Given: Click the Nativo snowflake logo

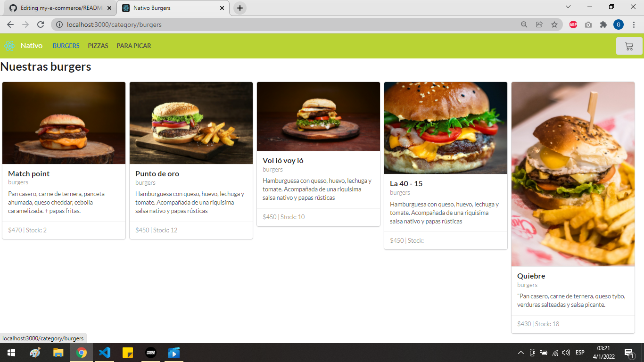Looking at the screenshot, I should coord(9,46).
